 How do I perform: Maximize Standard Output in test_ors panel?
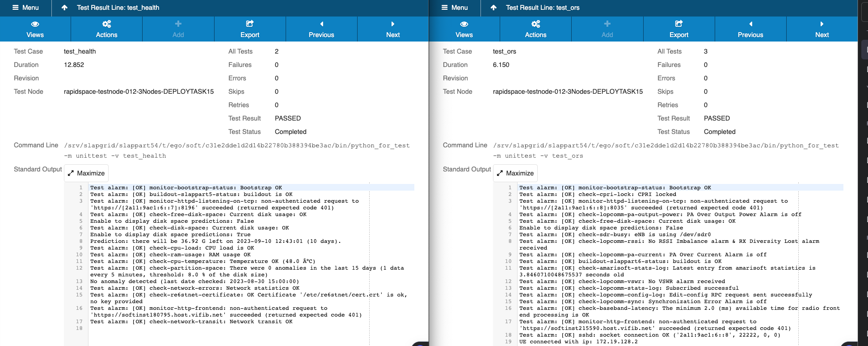point(515,173)
